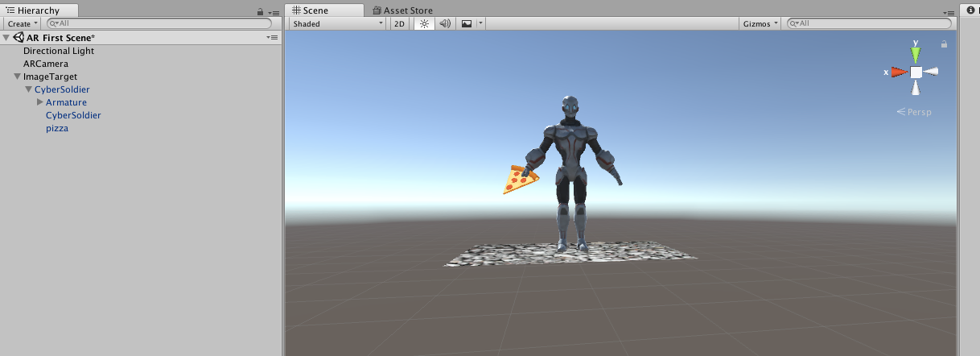Select the pizza object in Hierarchy

point(57,128)
